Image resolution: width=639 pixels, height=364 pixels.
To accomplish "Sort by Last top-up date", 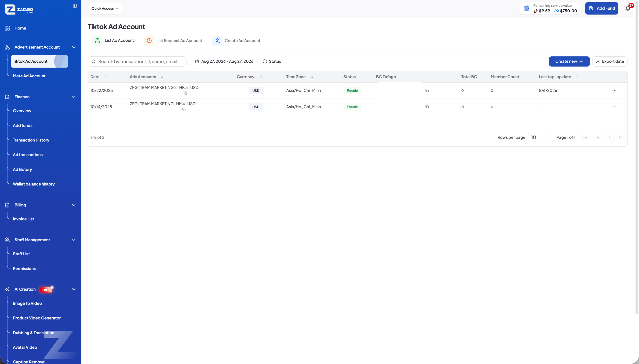I will (x=577, y=77).
